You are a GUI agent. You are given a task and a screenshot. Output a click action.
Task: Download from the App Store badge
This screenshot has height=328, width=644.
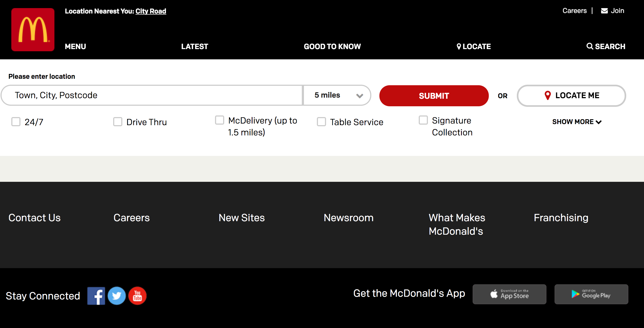click(x=510, y=294)
